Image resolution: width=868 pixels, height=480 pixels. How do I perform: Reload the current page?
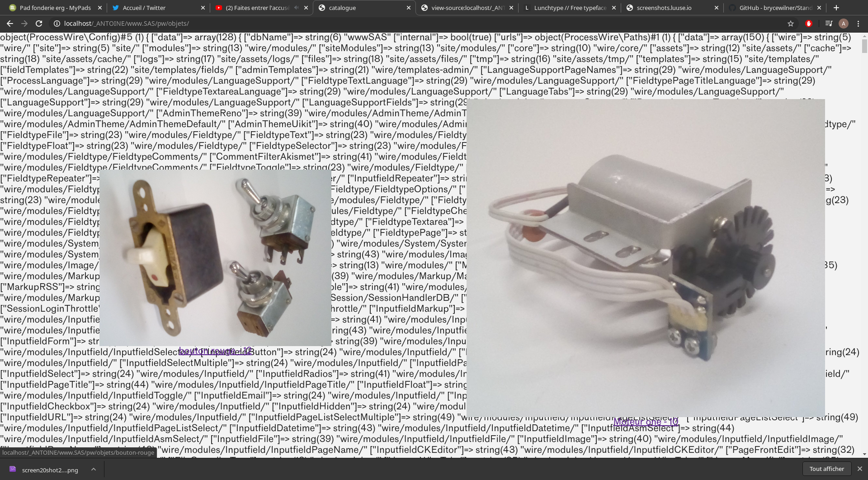tap(39, 24)
